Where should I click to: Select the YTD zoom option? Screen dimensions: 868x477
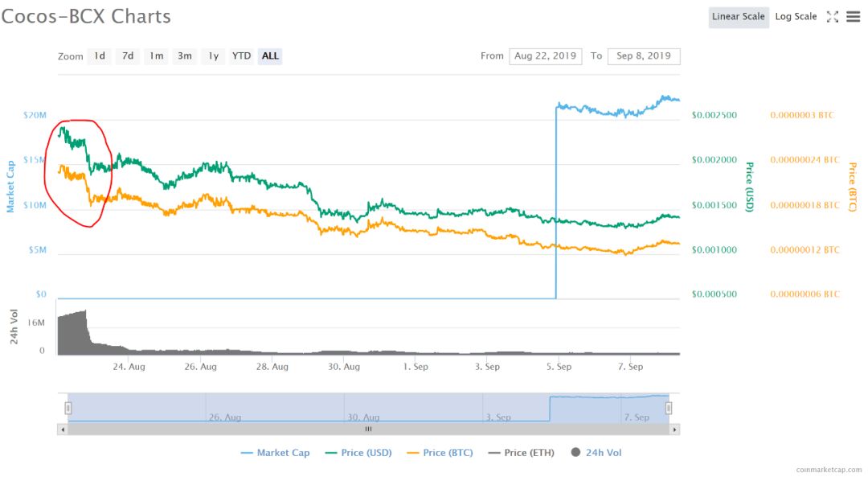(x=241, y=56)
